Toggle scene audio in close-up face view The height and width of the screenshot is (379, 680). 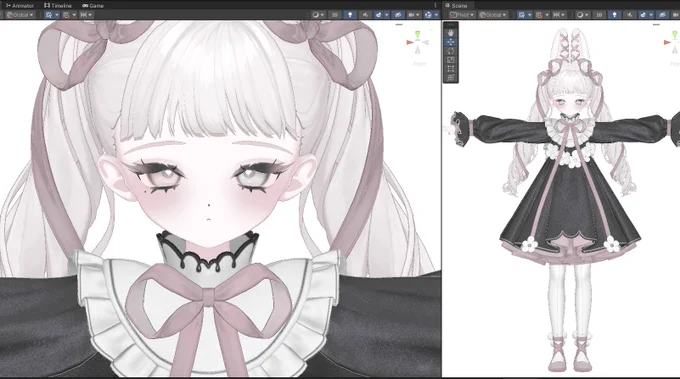tap(365, 15)
